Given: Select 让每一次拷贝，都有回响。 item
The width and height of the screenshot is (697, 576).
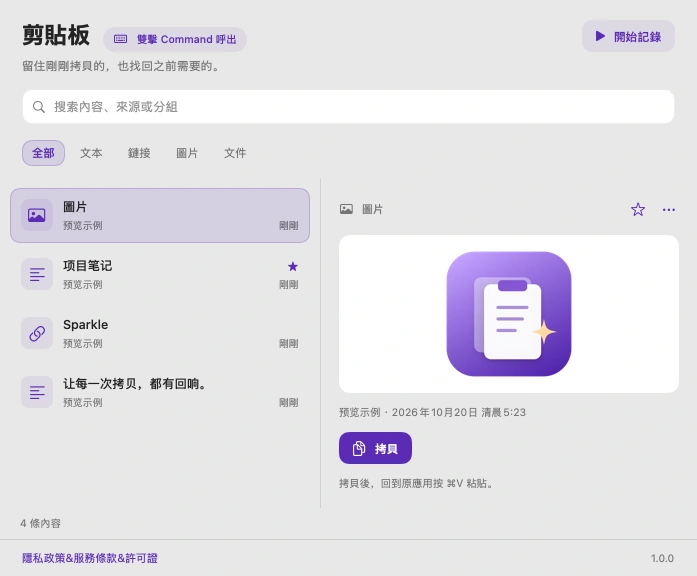Looking at the screenshot, I should coord(160,392).
